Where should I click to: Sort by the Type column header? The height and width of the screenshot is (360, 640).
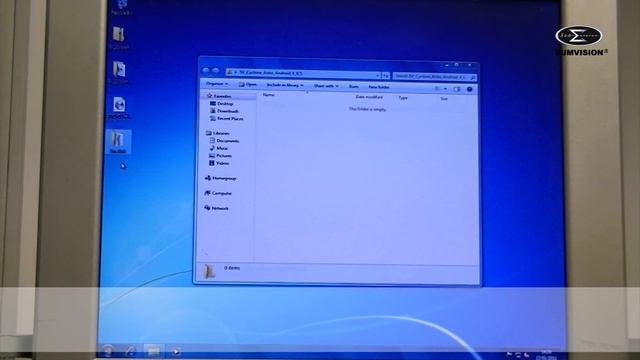(403, 98)
